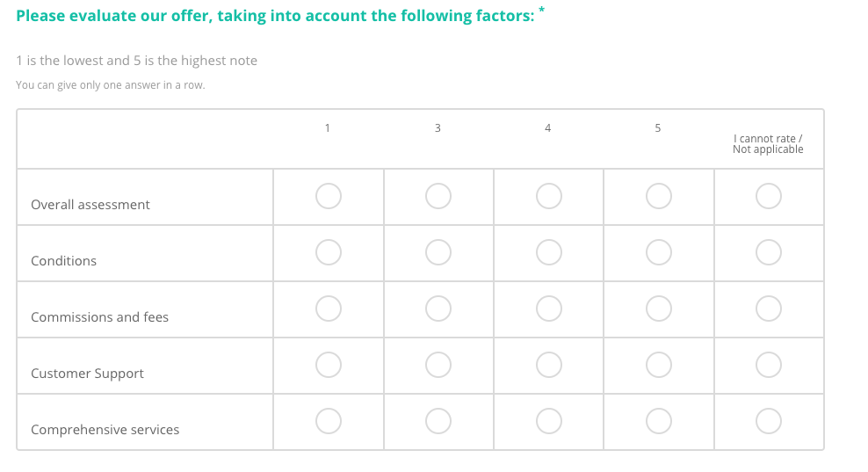Select 5 for Overall assessment
This screenshot has height=472, width=868.
pos(659,196)
